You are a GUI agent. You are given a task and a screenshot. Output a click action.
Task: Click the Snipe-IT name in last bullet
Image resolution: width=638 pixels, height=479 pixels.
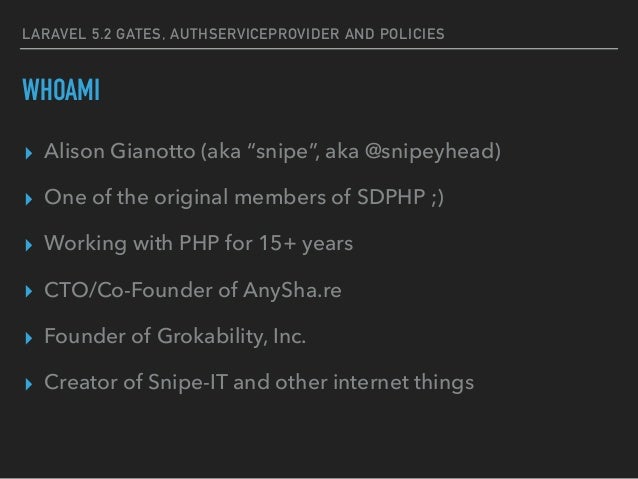click(x=188, y=383)
